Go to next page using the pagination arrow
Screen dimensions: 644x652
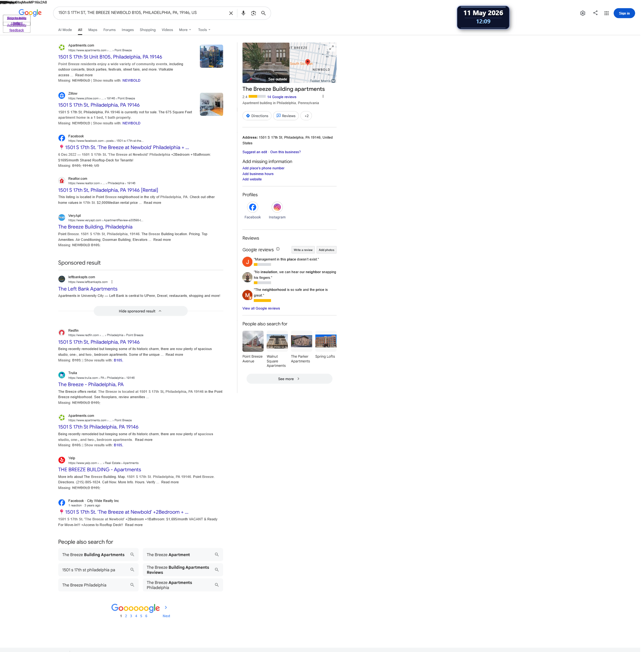pos(166,607)
